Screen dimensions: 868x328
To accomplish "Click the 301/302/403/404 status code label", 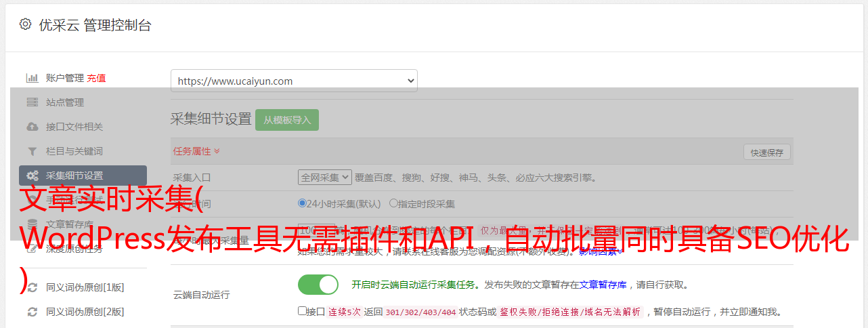I will click(420, 312).
